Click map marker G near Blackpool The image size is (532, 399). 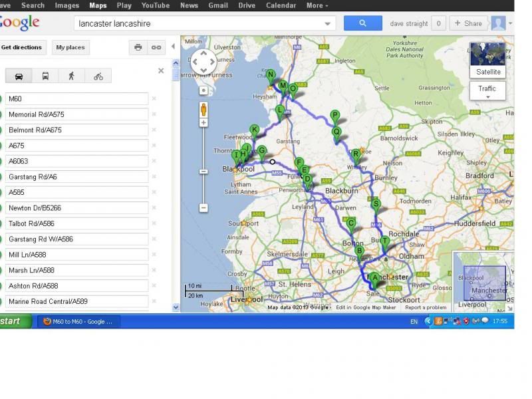coord(262,153)
